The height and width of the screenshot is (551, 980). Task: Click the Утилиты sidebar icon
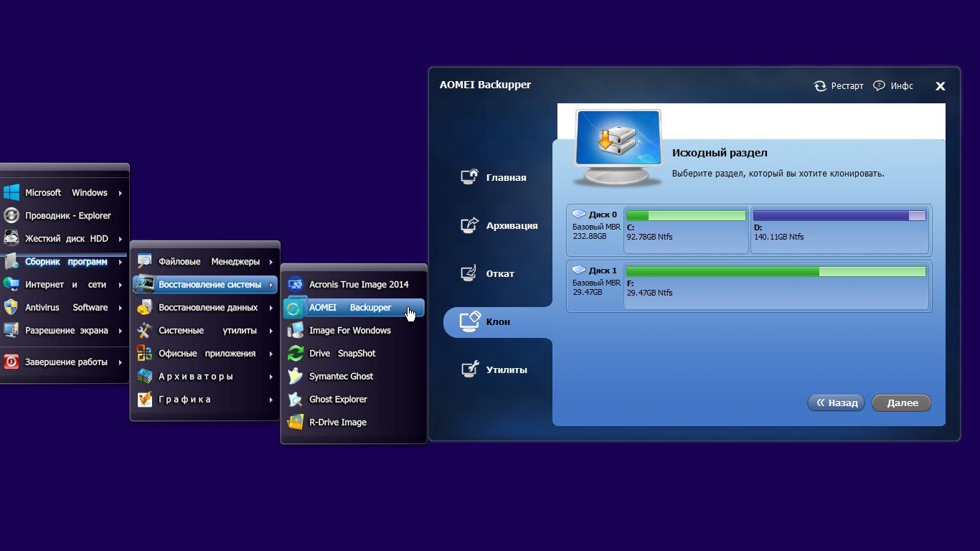469,369
